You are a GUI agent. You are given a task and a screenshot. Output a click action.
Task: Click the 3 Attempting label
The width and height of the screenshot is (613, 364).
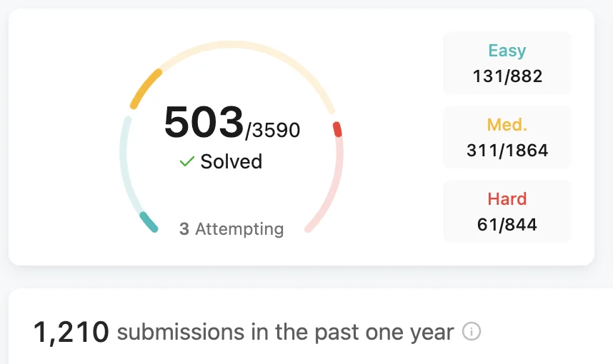point(231,229)
